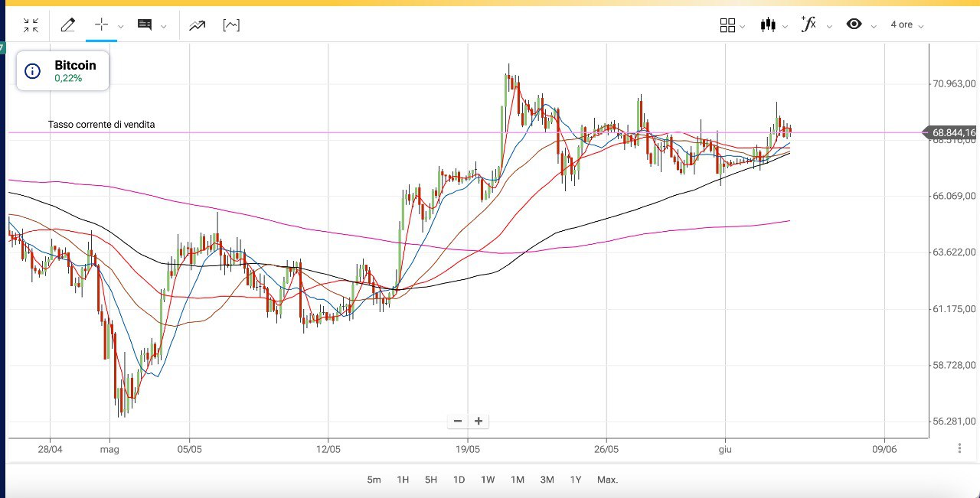Click the 66.069,00 price axis label
The width and height of the screenshot is (980, 498).
click(x=954, y=196)
